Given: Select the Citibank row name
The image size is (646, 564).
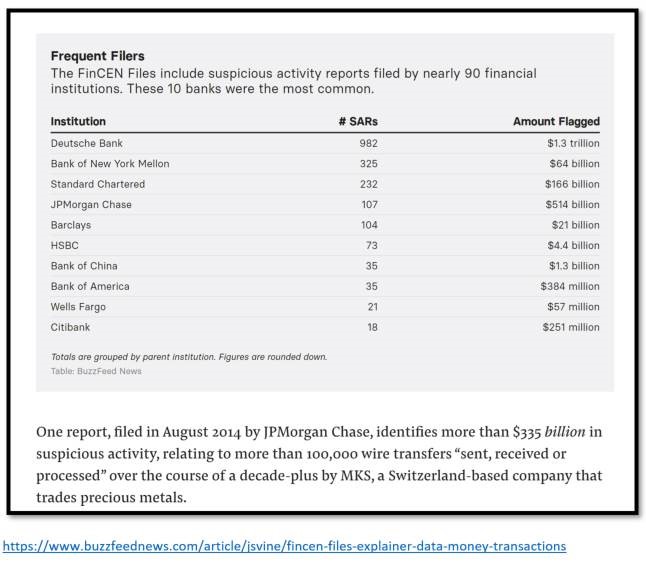Looking at the screenshot, I should (x=72, y=327).
